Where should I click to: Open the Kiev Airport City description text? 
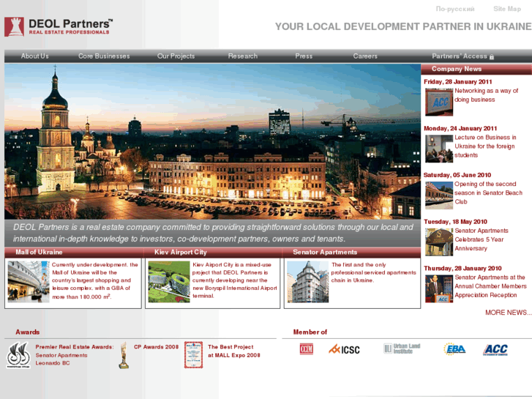pos(234,280)
